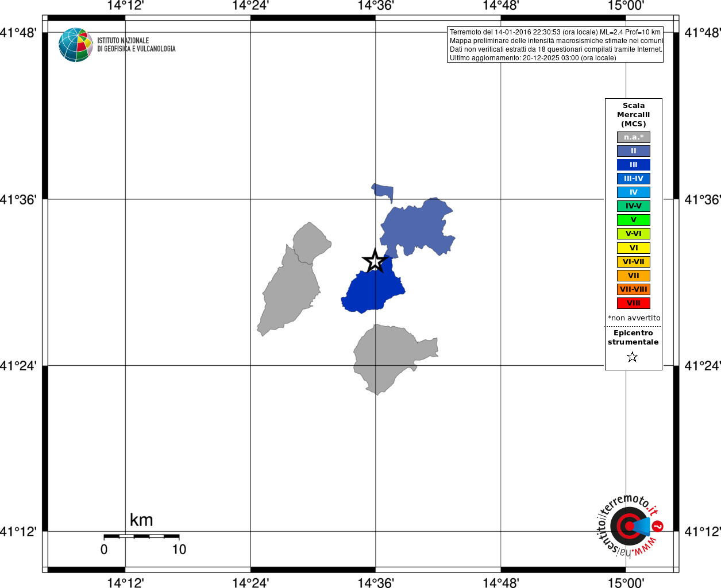The image size is (721, 588).
Task: Click the '*non avvertito' legend note
Action: pos(634,318)
